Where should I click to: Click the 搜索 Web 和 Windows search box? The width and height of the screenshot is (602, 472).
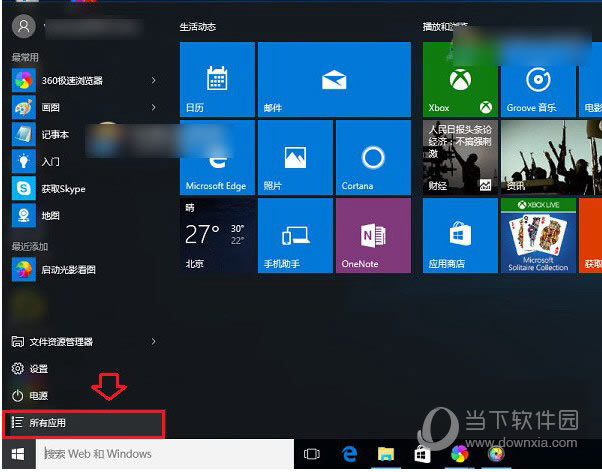click(x=165, y=454)
